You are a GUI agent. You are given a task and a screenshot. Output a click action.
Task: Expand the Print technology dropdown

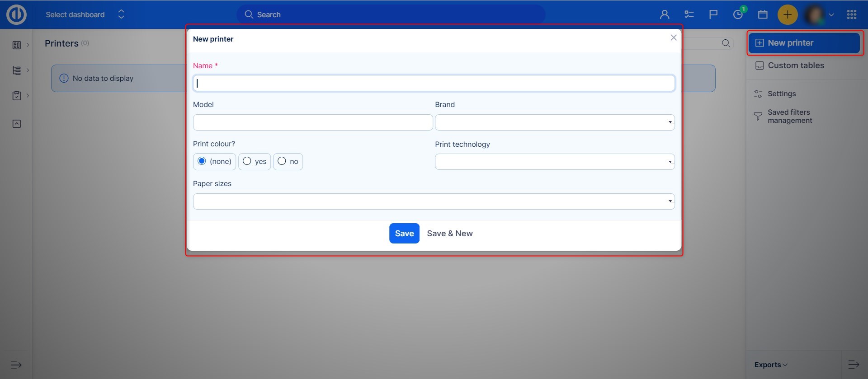point(554,162)
